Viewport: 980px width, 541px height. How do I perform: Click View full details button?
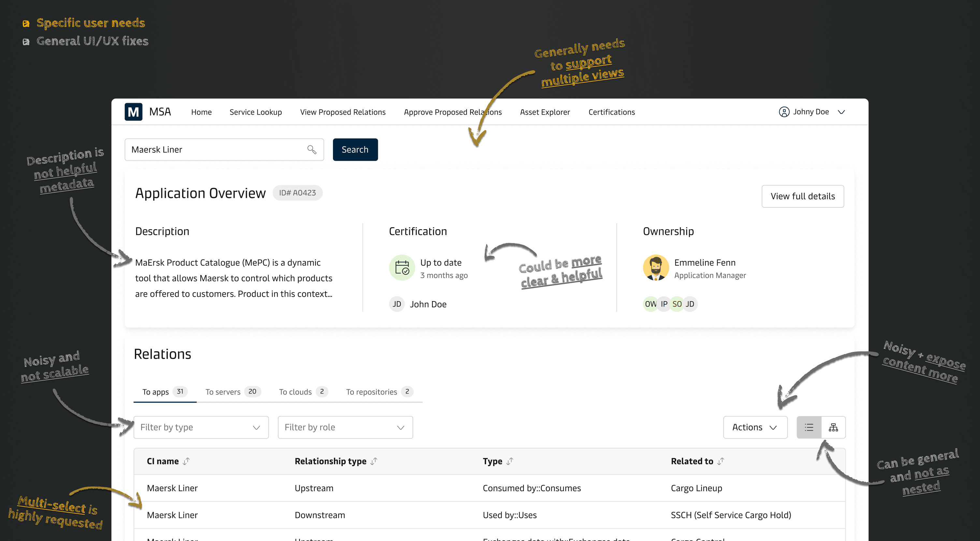[x=802, y=196]
